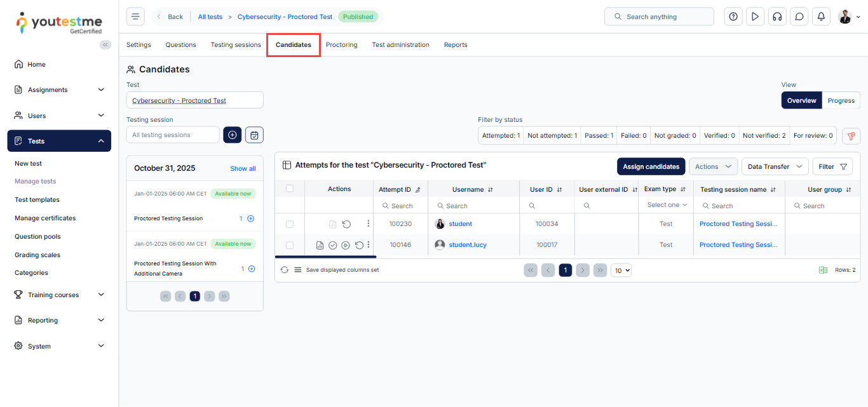Click the headphones support icon
The image size is (868, 407).
click(x=776, y=17)
